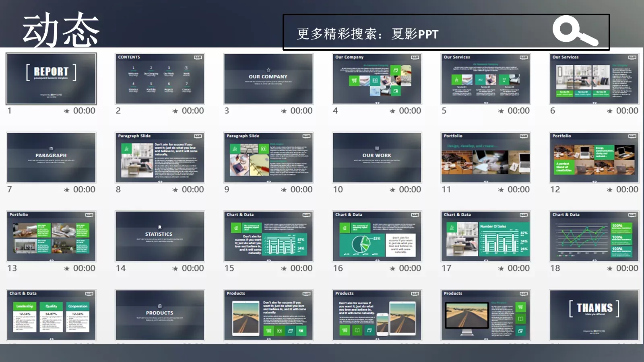Click the animation star under slide 11
Image resolution: width=644 pixels, height=362 pixels.
[x=501, y=190]
